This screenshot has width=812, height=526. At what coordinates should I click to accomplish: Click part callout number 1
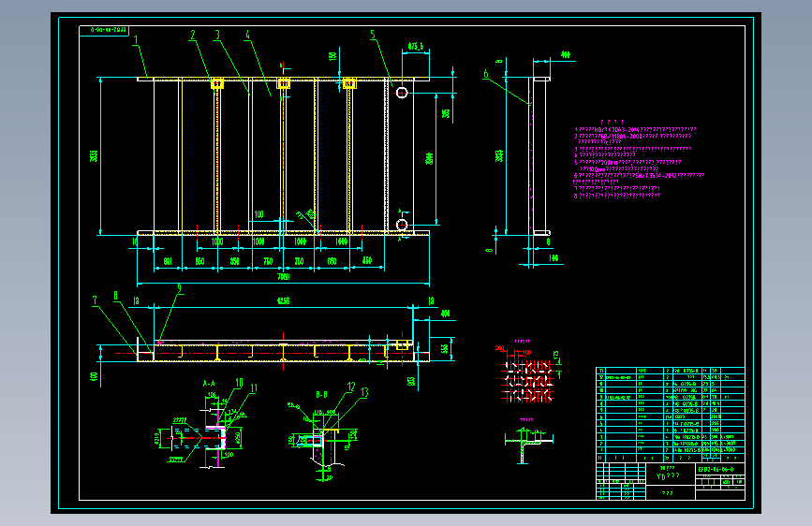[136, 40]
